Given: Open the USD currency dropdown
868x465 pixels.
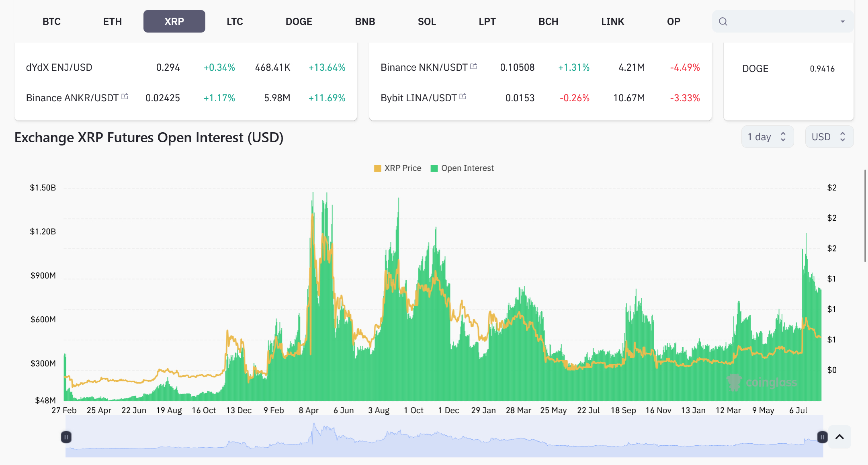Looking at the screenshot, I should tap(829, 137).
